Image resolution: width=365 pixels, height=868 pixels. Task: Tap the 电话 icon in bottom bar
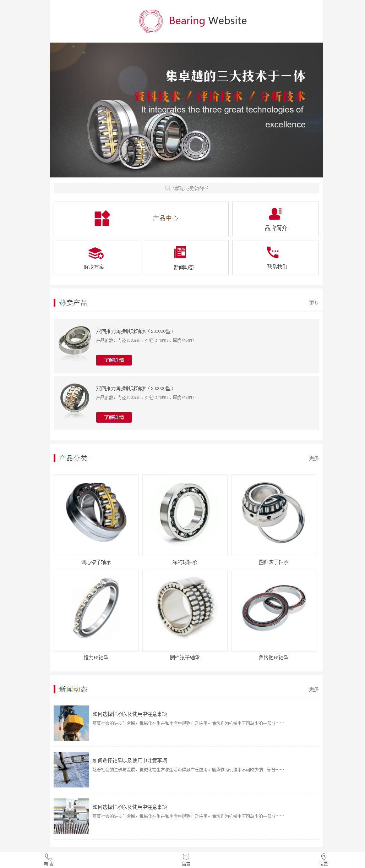(49, 857)
